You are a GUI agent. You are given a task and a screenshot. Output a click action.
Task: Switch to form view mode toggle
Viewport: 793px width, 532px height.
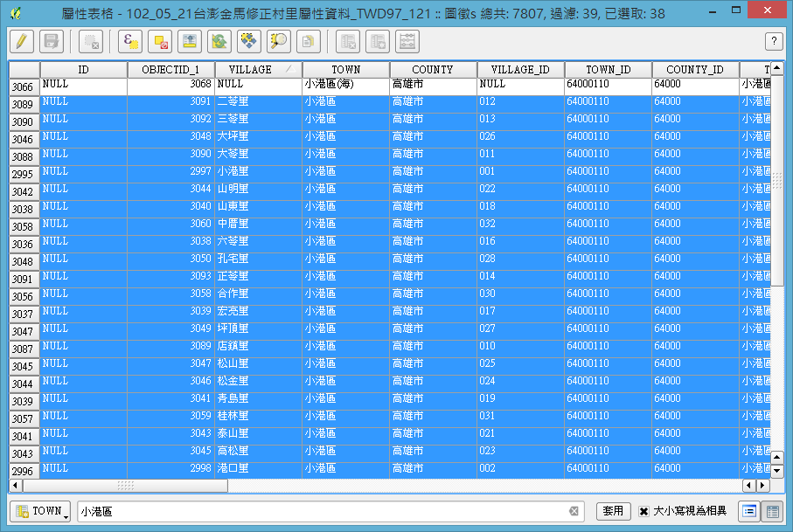(x=750, y=511)
